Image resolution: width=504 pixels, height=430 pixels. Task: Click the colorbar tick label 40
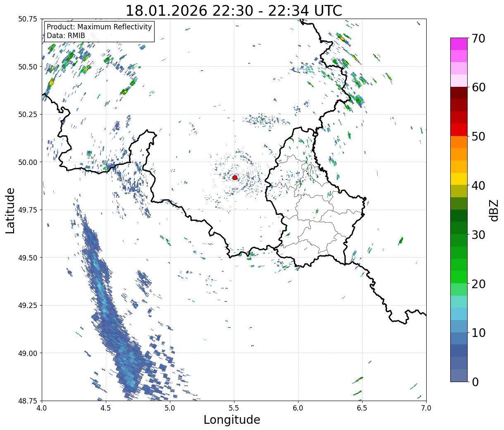pyautogui.click(x=478, y=186)
